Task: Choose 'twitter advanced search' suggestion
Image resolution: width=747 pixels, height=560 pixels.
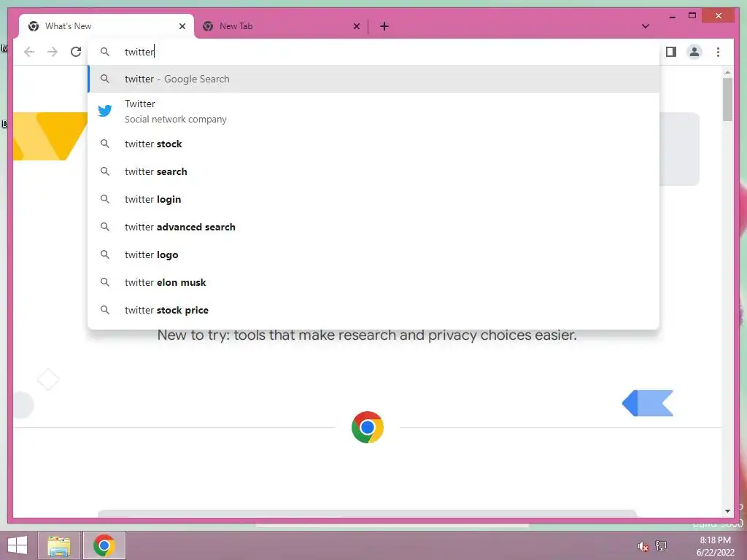Action: click(373, 227)
